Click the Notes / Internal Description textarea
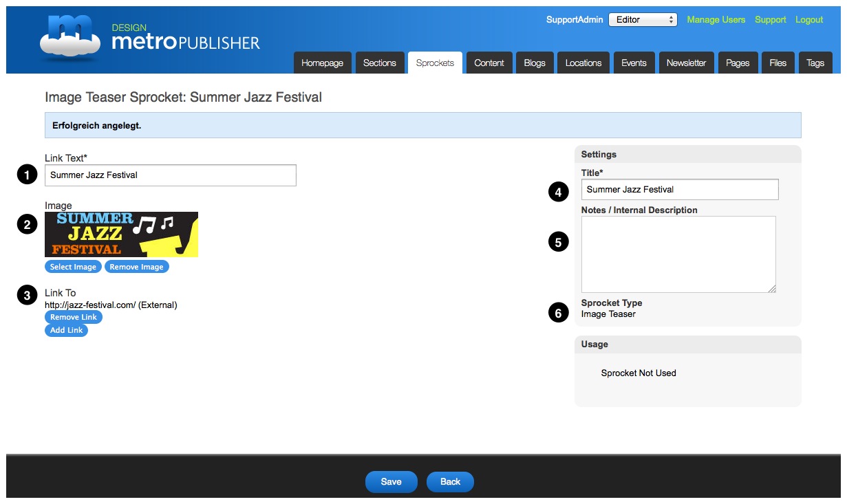 pos(678,254)
